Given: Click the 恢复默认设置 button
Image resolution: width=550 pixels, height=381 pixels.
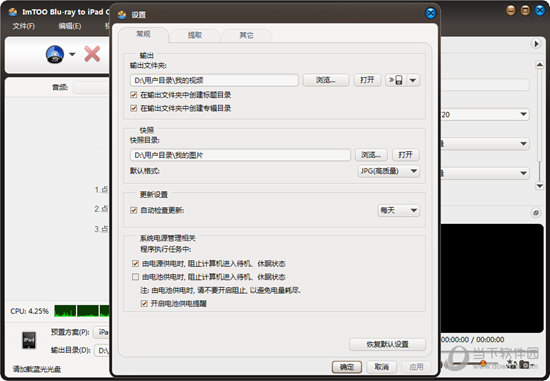Looking at the screenshot, I should click(387, 344).
